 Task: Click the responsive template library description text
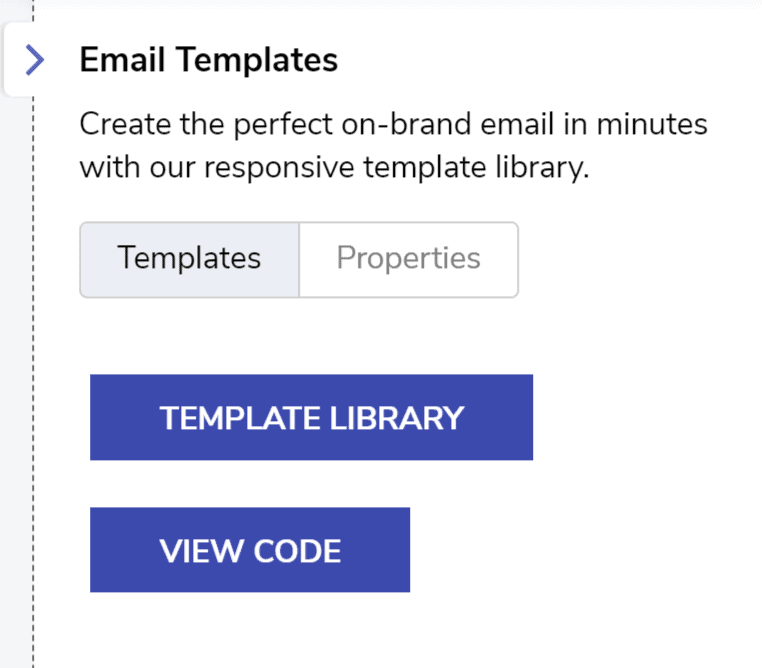pos(394,145)
